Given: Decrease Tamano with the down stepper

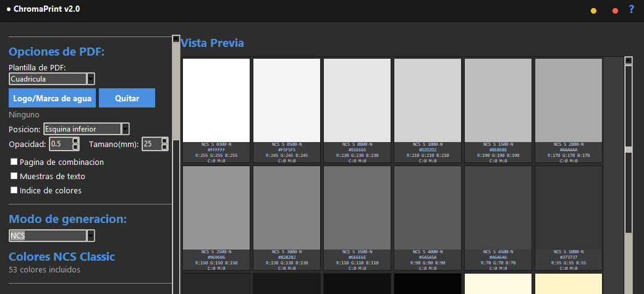Looking at the screenshot, I should tap(164, 147).
